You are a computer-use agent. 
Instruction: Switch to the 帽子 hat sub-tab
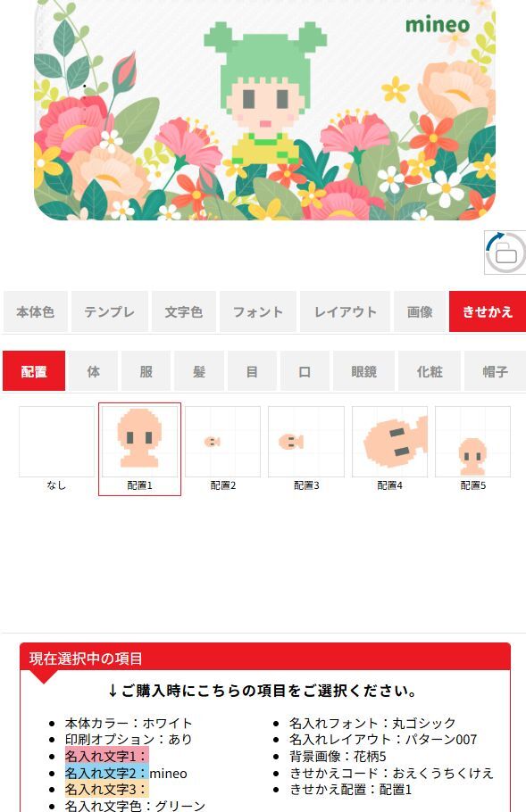pyautogui.click(x=495, y=371)
